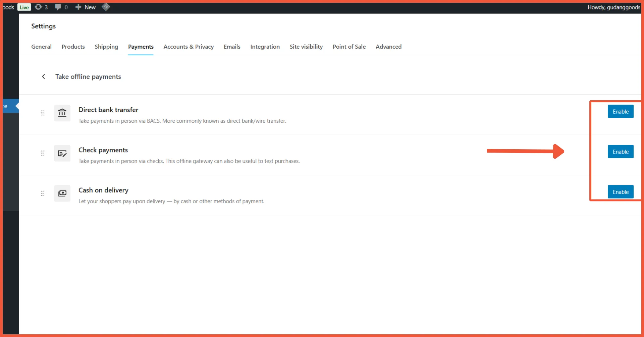
Task: Open the Site visibility tab
Action: pos(306,47)
